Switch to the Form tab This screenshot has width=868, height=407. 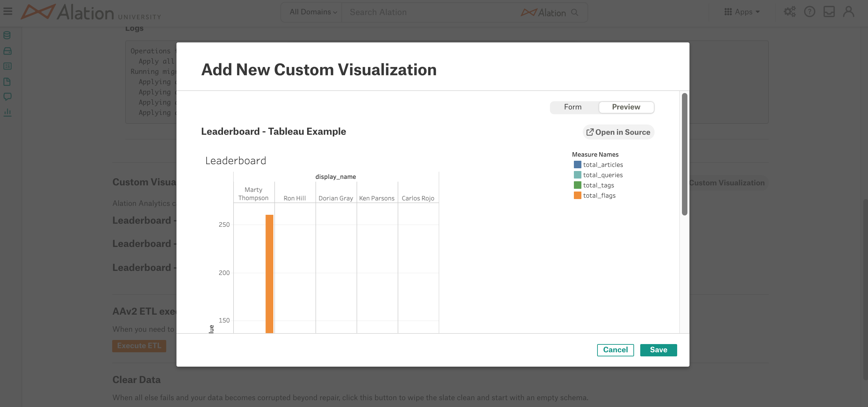573,107
